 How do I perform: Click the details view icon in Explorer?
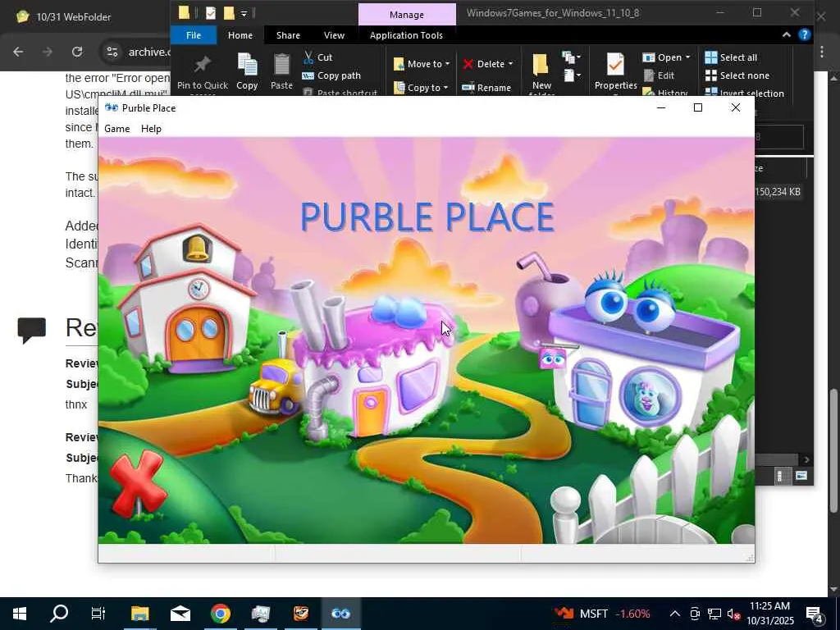point(780,476)
